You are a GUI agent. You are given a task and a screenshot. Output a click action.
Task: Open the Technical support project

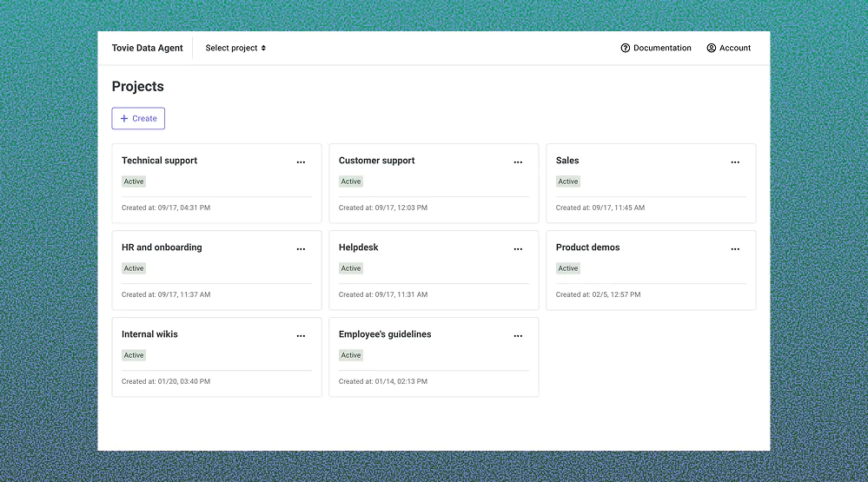(160, 161)
